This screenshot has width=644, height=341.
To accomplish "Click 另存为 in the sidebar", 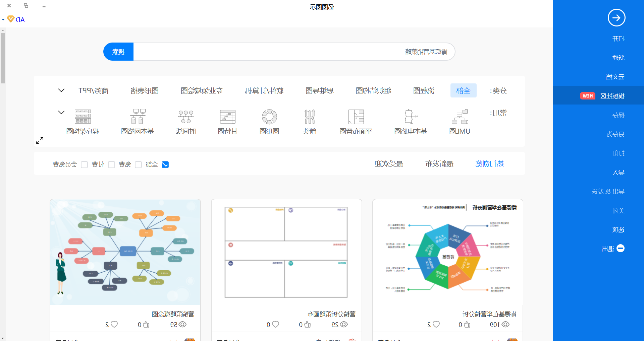I will pyautogui.click(x=615, y=134).
